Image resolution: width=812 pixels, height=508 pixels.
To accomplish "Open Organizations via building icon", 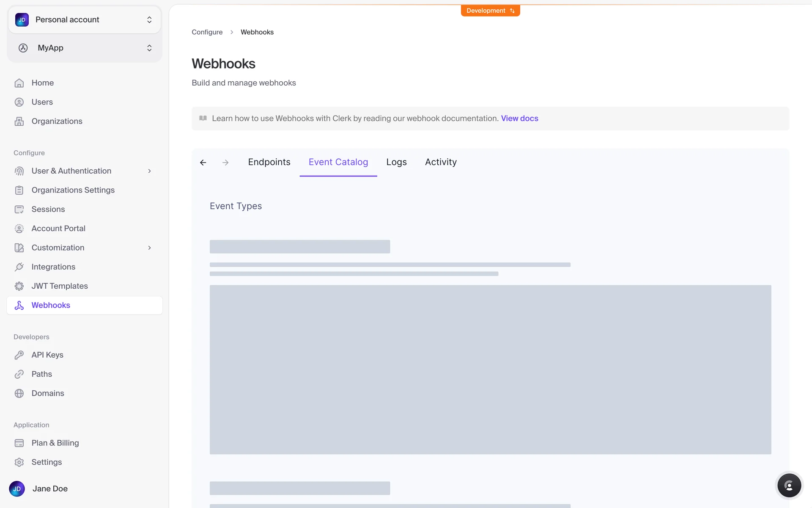I will coord(19,121).
